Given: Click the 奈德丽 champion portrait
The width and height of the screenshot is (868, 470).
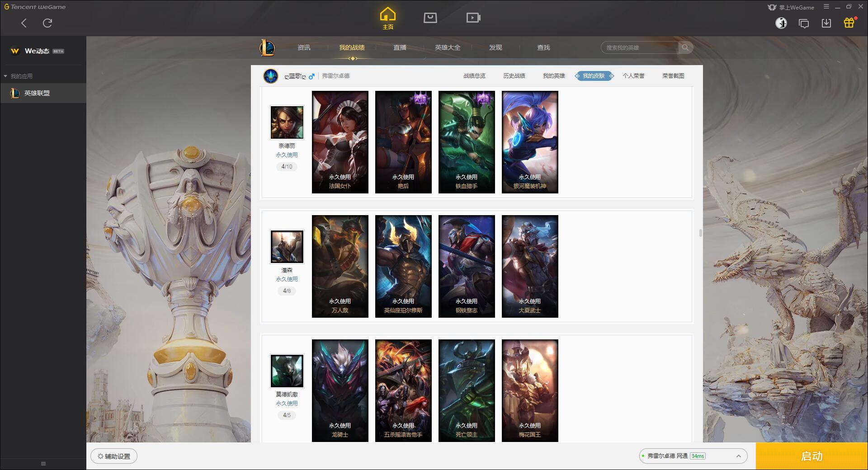Looking at the screenshot, I should pyautogui.click(x=287, y=122).
